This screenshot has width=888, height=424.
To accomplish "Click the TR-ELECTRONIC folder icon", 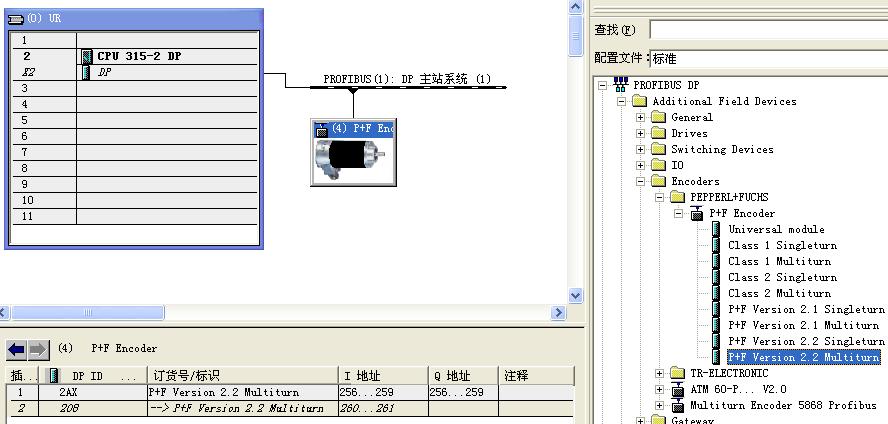I will [677, 373].
